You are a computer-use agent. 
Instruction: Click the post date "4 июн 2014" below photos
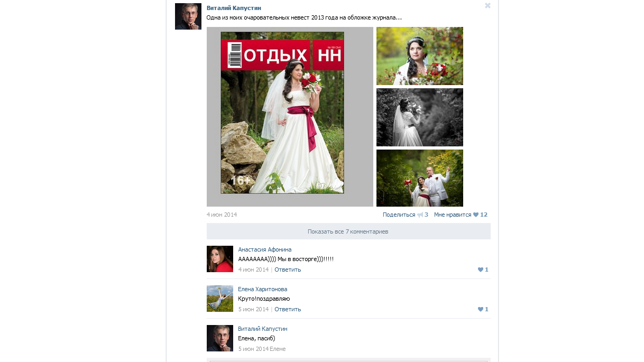click(222, 215)
